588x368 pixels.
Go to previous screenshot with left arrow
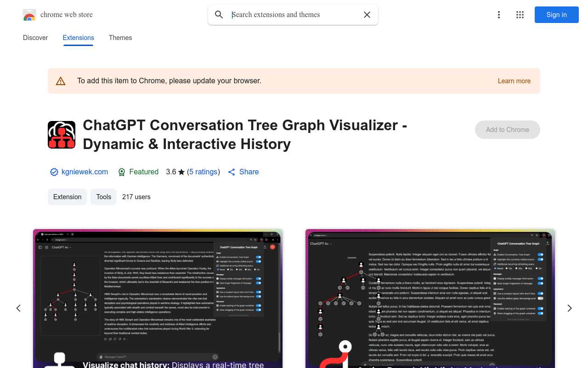coord(18,308)
